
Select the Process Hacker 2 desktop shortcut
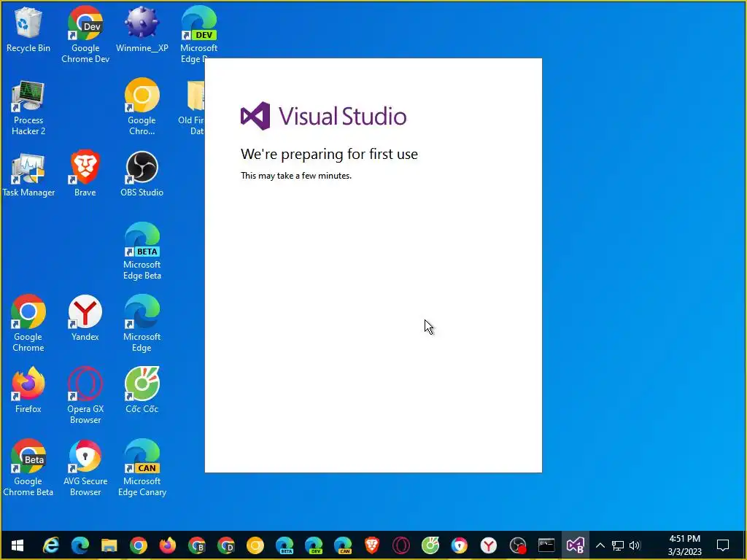(28, 108)
